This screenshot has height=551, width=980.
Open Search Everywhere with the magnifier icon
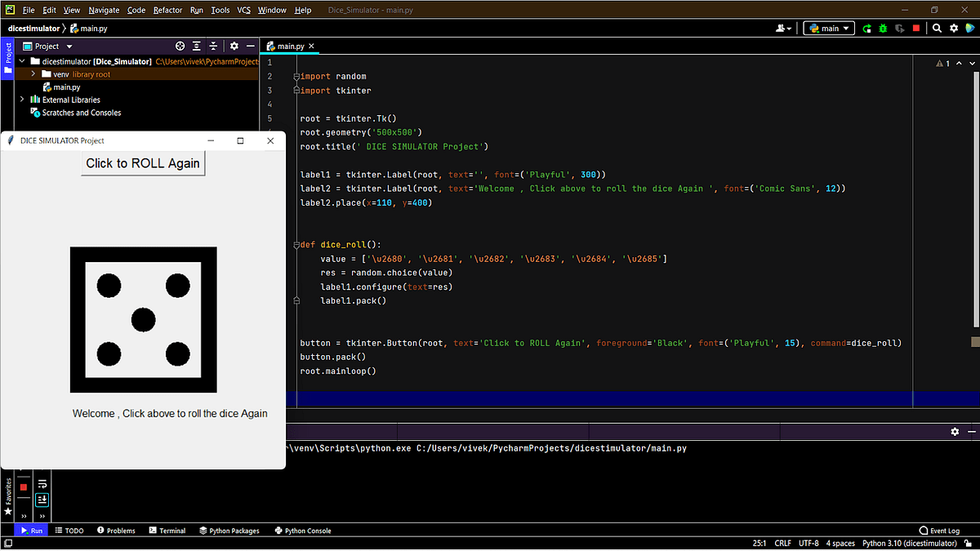pos(937,28)
